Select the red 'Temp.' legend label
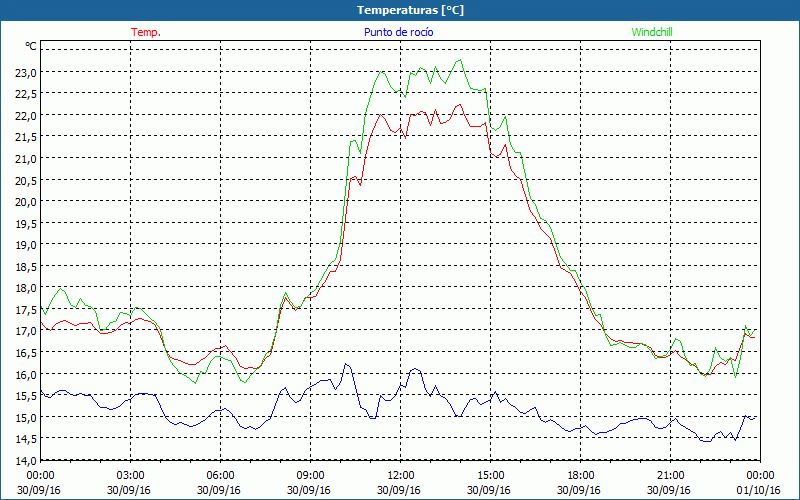This screenshot has width=800, height=500. click(146, 32)
